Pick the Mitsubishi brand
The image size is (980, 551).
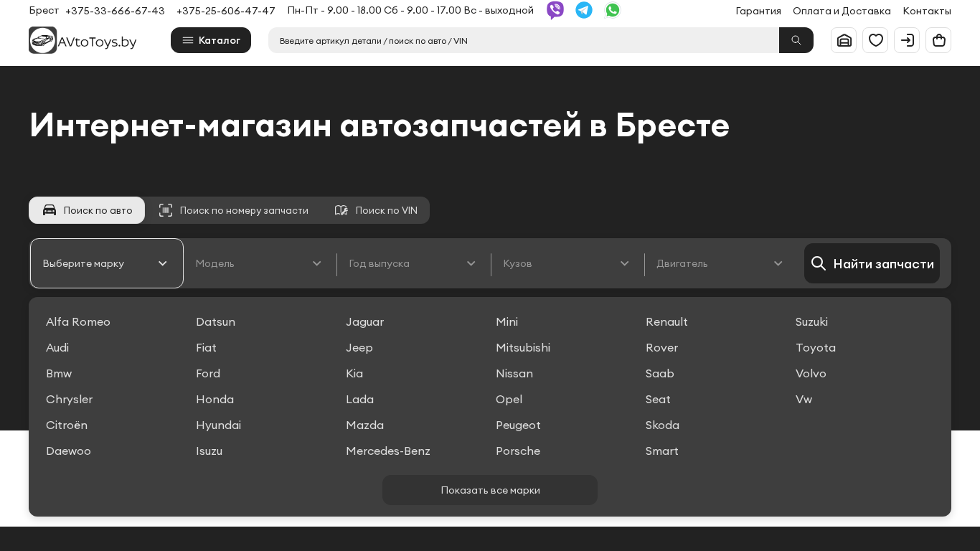(x=523, y=347)
